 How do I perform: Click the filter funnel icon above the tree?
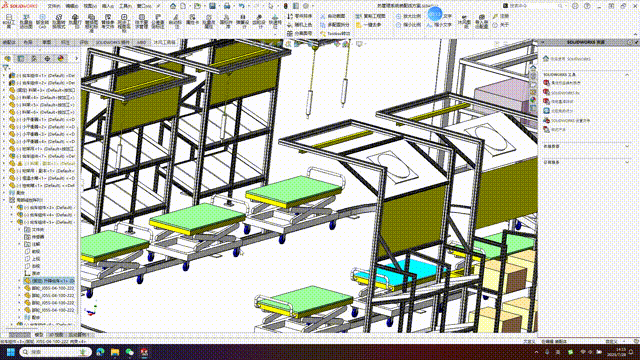tap(5, 67)
